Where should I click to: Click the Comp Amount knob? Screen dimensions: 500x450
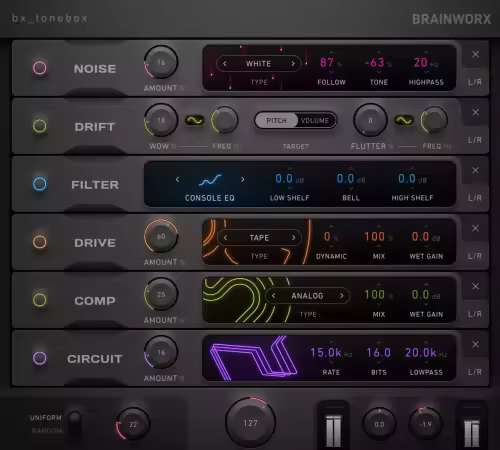[161, 294]
